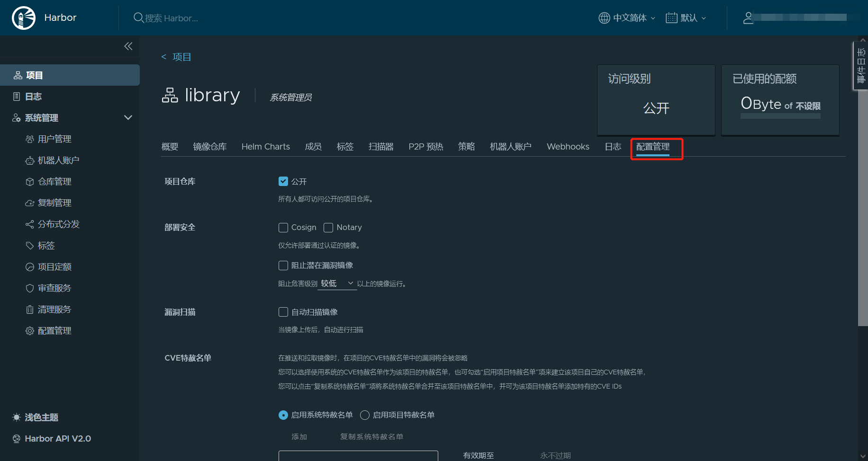Enable the Notary checkbox
Viewport: 868px width, 461px height.
point(328,228)
